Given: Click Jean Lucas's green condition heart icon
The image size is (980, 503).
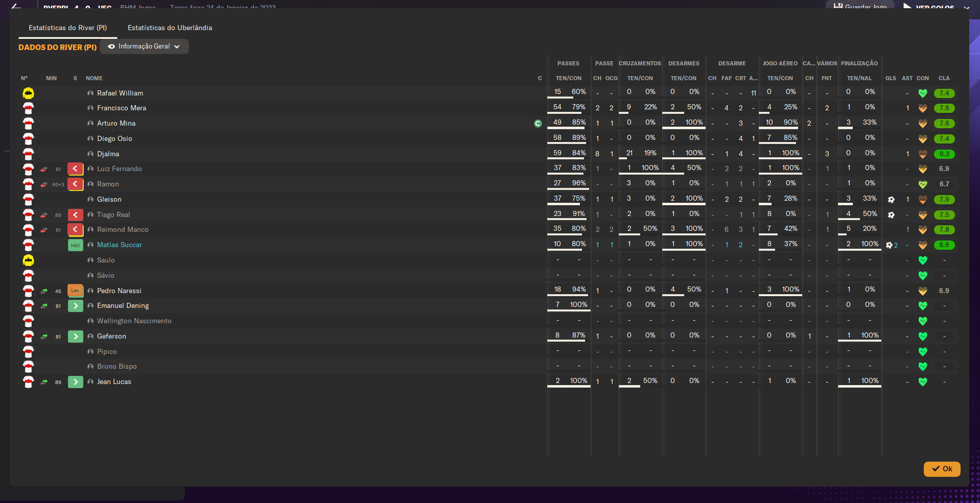Looking at the screenshot, I should 923,381.
